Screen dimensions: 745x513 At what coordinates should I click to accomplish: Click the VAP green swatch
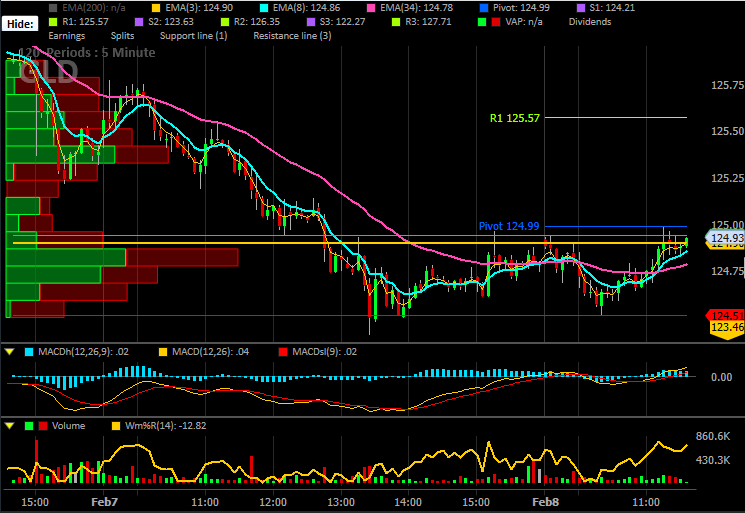(x=482, y=22)
